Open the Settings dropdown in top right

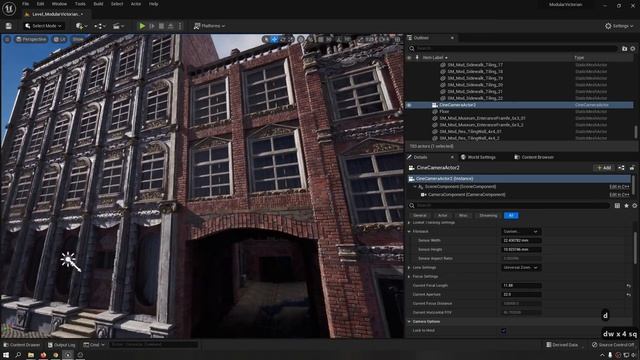[619, 26]
